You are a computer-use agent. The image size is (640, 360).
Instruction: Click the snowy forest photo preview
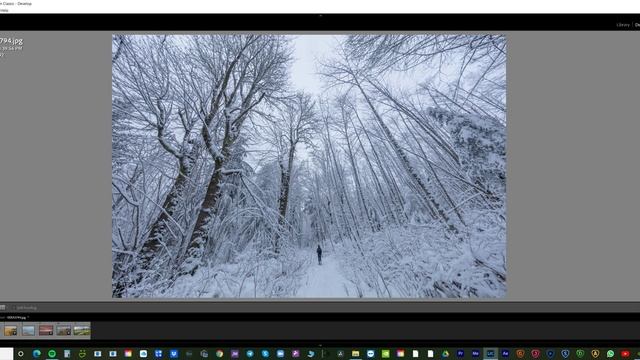[x=309, y=166]
